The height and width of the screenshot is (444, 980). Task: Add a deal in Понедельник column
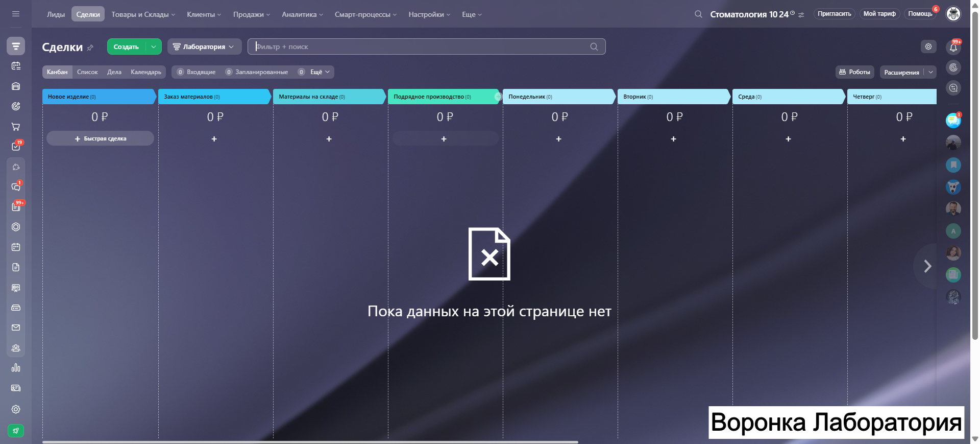coord(559,138)
